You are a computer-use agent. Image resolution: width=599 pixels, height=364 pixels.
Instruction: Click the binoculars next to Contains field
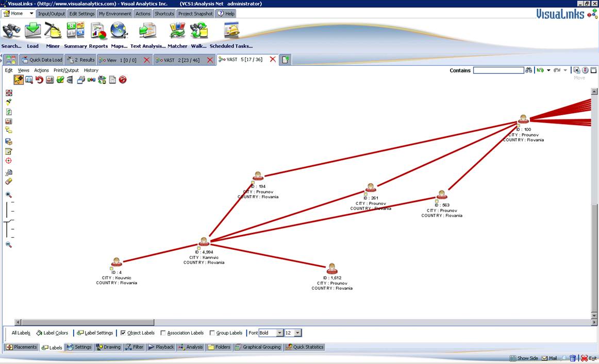point(528,70)
